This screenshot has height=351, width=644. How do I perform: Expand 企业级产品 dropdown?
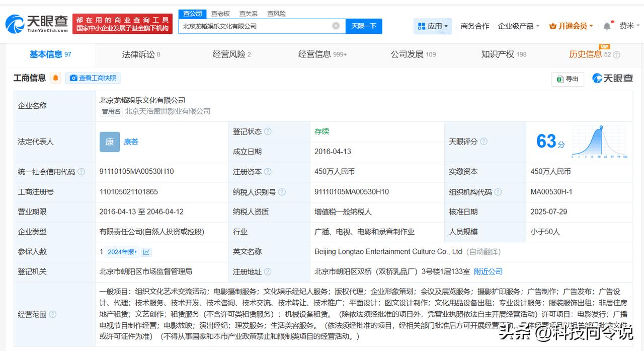tap(519, 26)
